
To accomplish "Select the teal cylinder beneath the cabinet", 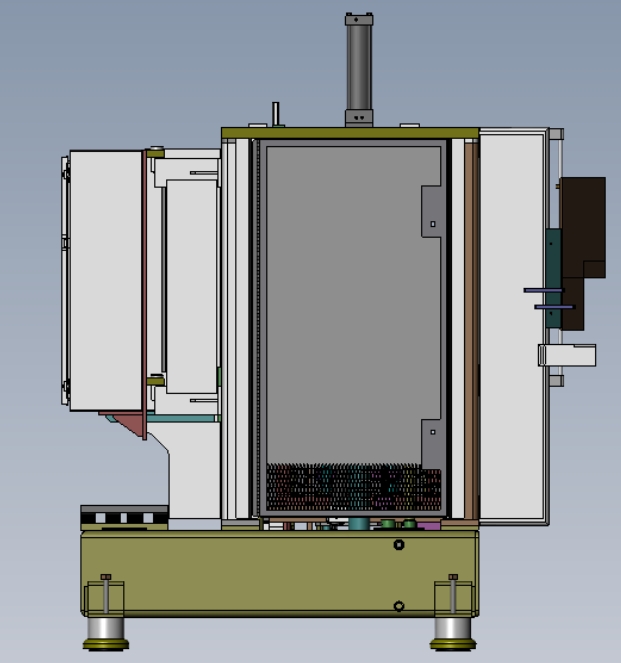I will tap(358, 524).
